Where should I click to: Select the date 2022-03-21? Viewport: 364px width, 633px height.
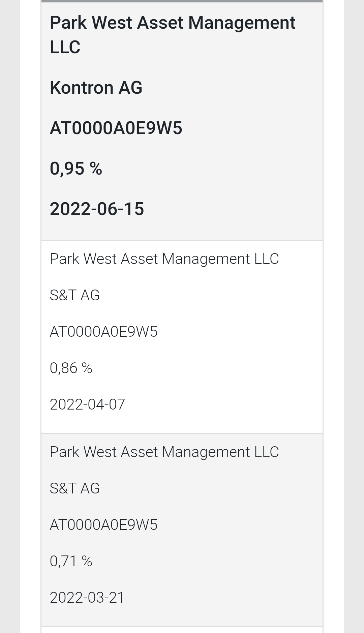[87, 598]
